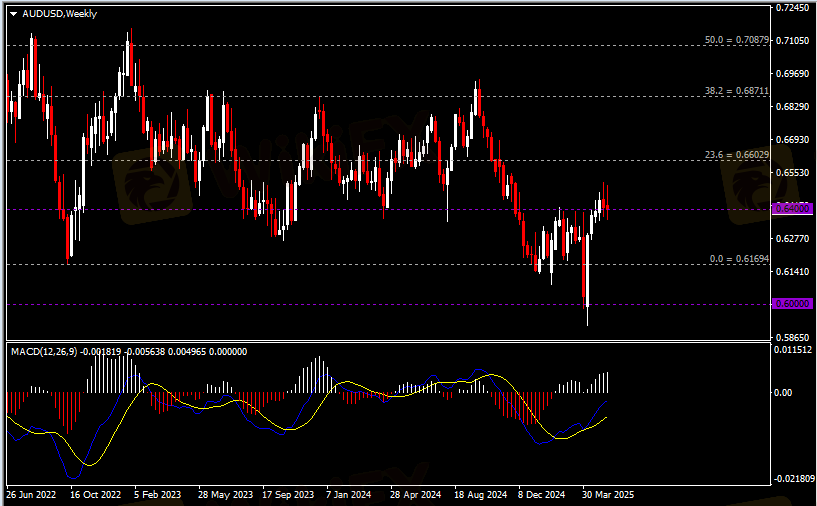Select the 23.6 = 0.66029 Fibonacci label
The height and width of the screenshot is (506, 817).
tap(736, 155)
